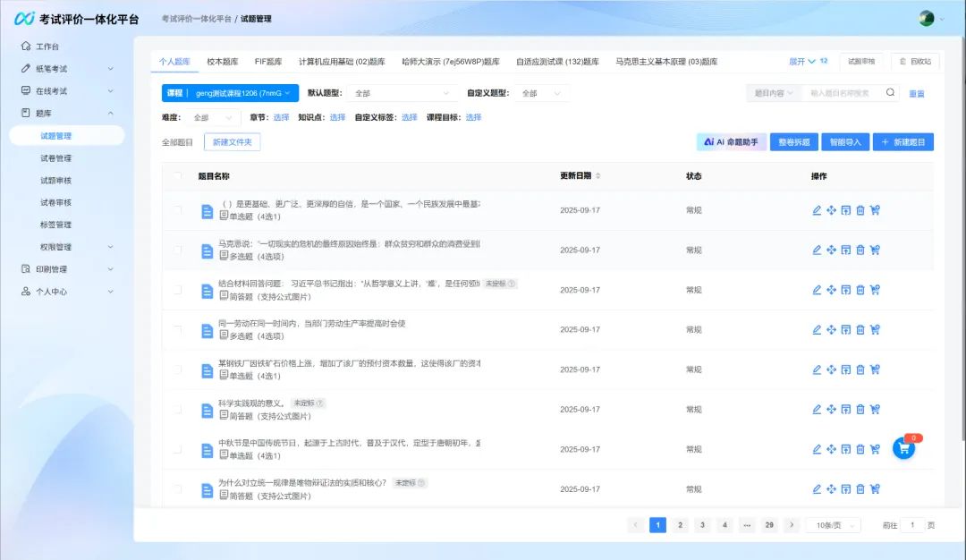Click the user avatar in the header
This screenshot has width=966, height=560.
coord(926,19)
